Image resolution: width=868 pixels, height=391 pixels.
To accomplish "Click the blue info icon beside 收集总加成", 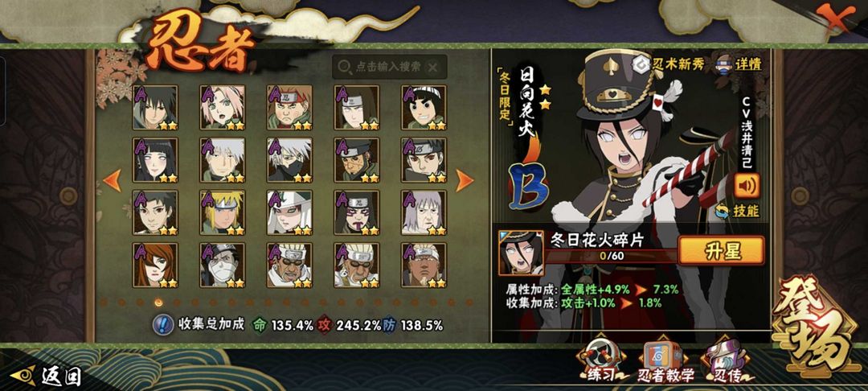I will (161, 325).
